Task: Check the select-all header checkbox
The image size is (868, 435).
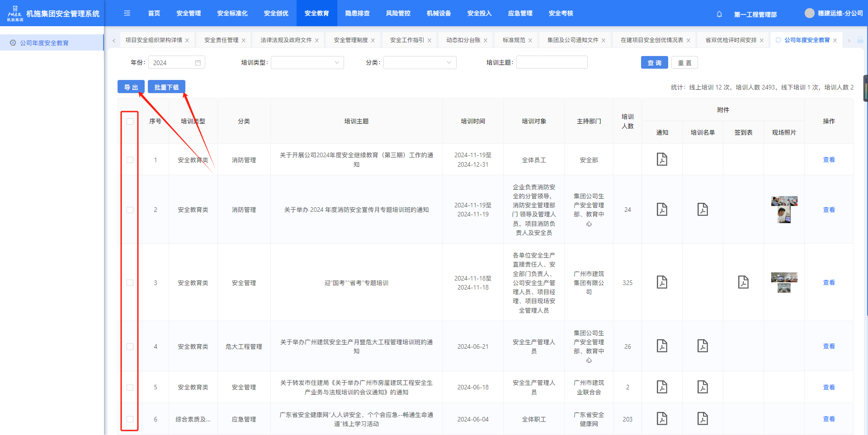Action: 130,122
